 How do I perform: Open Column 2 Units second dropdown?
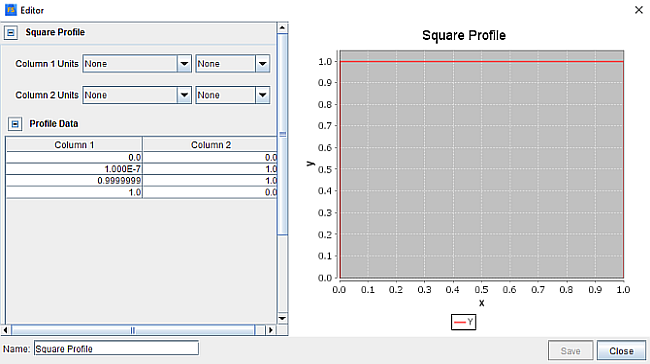point(233,95)
